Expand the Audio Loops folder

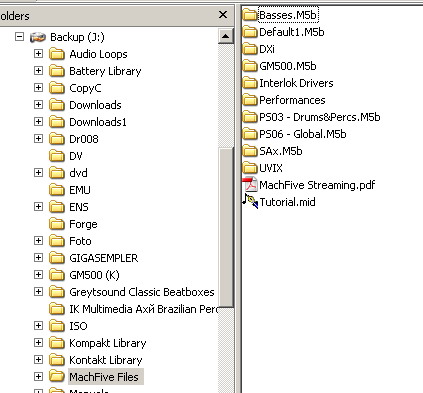(39, 54)
